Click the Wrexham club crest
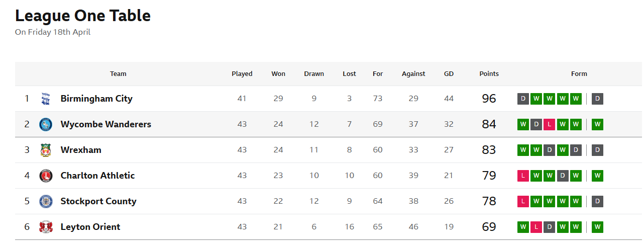This screenshot has width=644, height=245. point(46,150)
